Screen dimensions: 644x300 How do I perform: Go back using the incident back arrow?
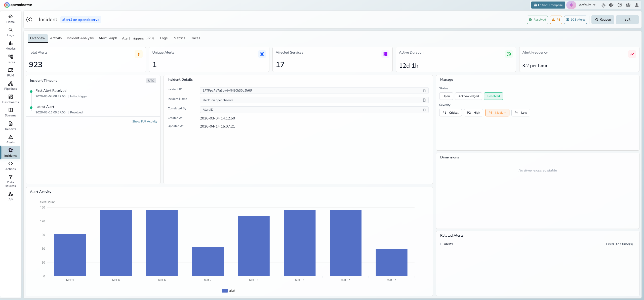29,19
